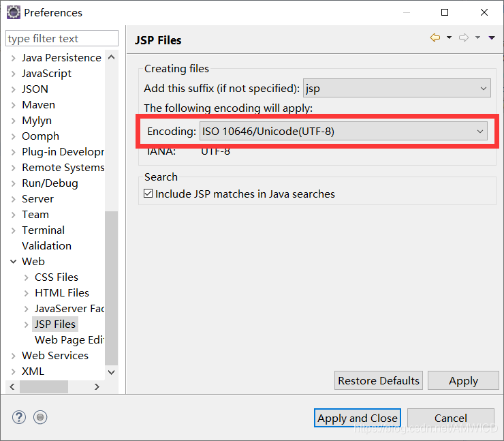Image resolution: width=504 pixels, height=441 pixels.
Task: Expand the XML tree node
Action: 13,372
